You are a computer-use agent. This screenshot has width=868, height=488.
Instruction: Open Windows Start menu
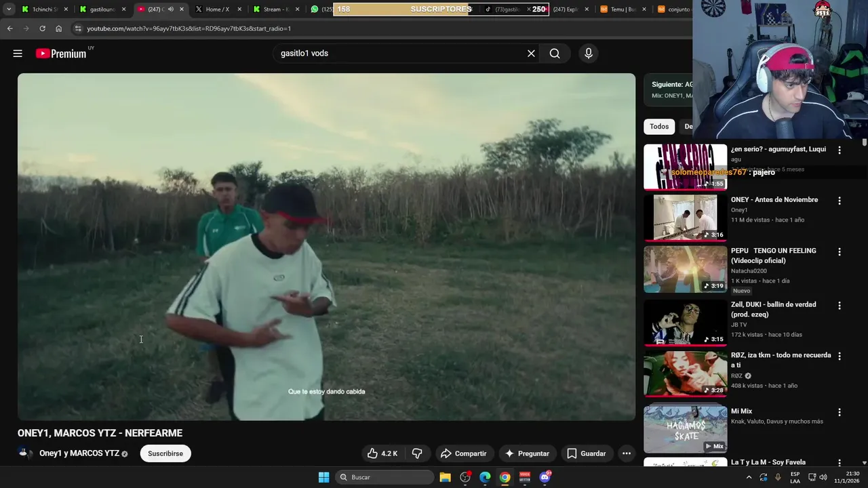(x=323, y=477)
